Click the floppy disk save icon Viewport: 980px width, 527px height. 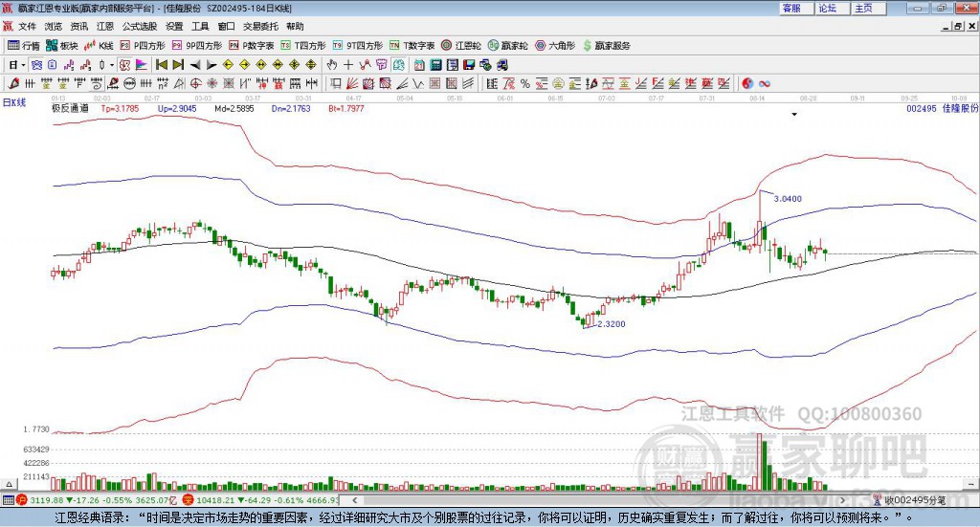(469, 65)
